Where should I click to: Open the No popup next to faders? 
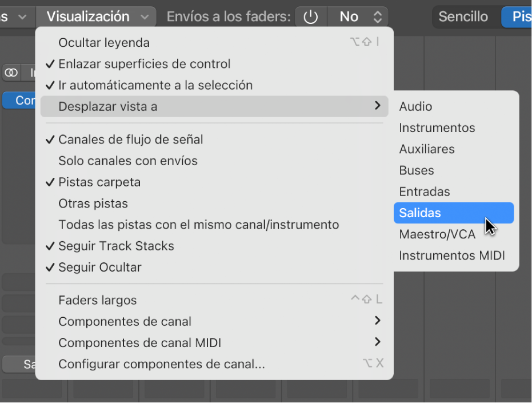click(x=358, y=17)
